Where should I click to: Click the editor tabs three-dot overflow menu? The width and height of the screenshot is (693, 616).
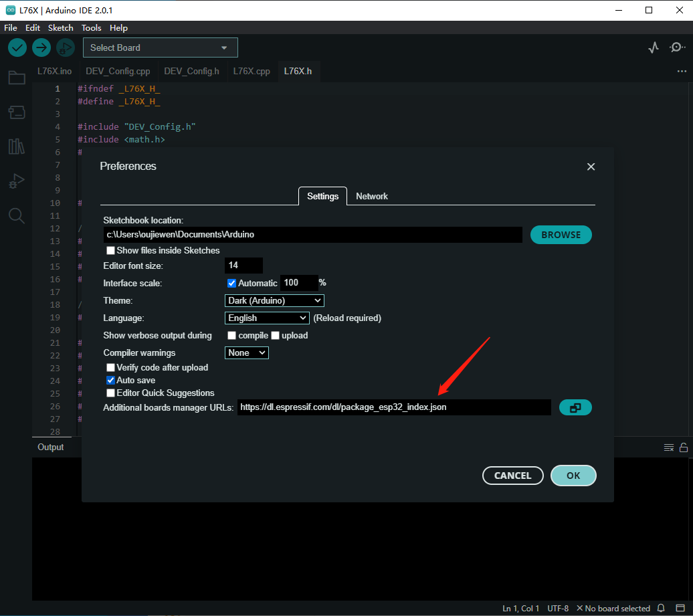pos(682,71)
